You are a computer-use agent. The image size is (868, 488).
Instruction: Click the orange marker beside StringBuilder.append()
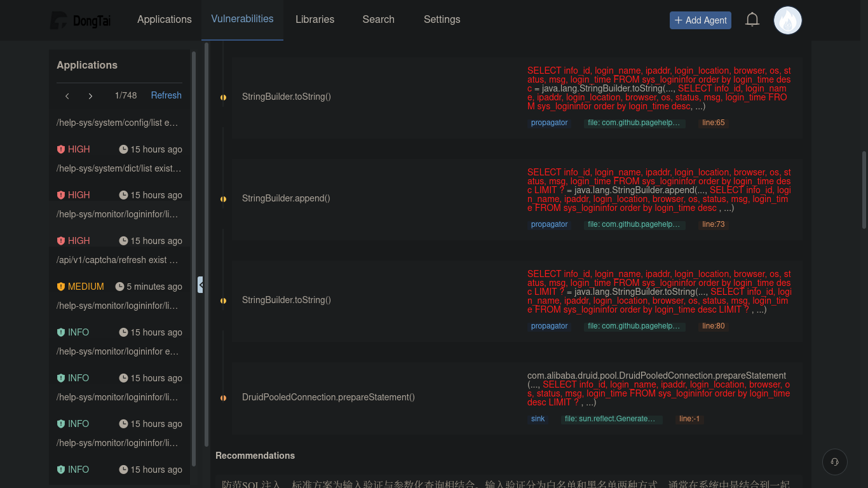[x=223, y=198]
